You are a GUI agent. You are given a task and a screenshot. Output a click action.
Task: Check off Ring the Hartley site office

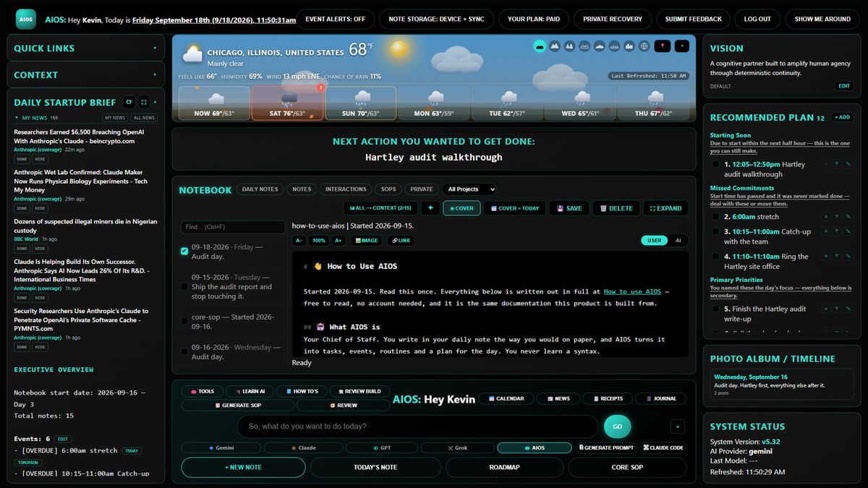pyautogui.click(x=716, y=257)
